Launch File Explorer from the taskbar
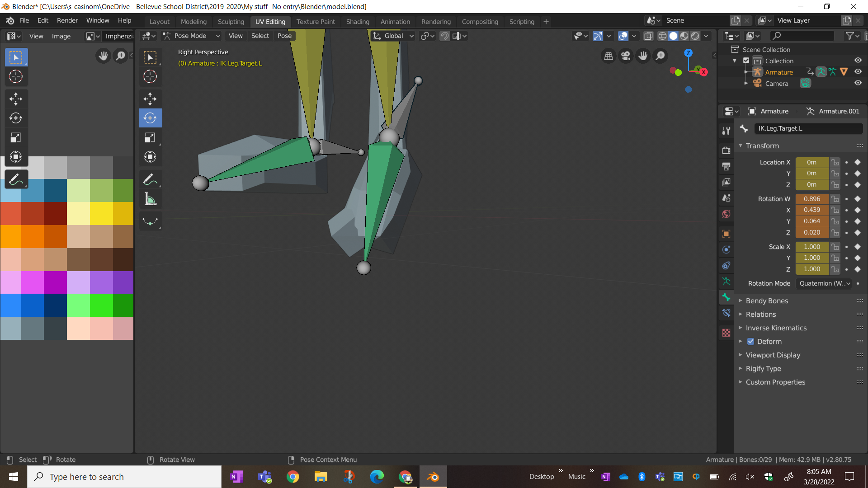 [321, 477]
